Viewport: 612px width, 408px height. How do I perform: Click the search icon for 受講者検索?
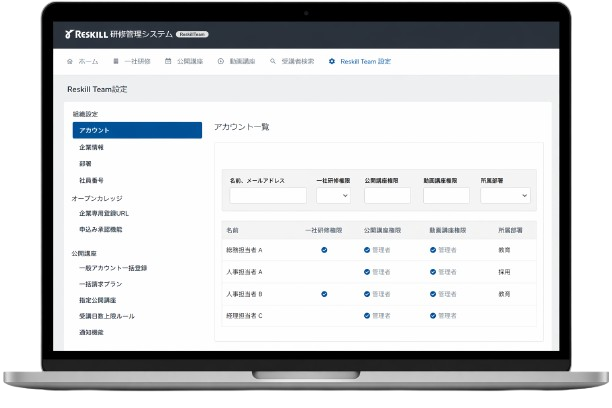coord(272,61)
